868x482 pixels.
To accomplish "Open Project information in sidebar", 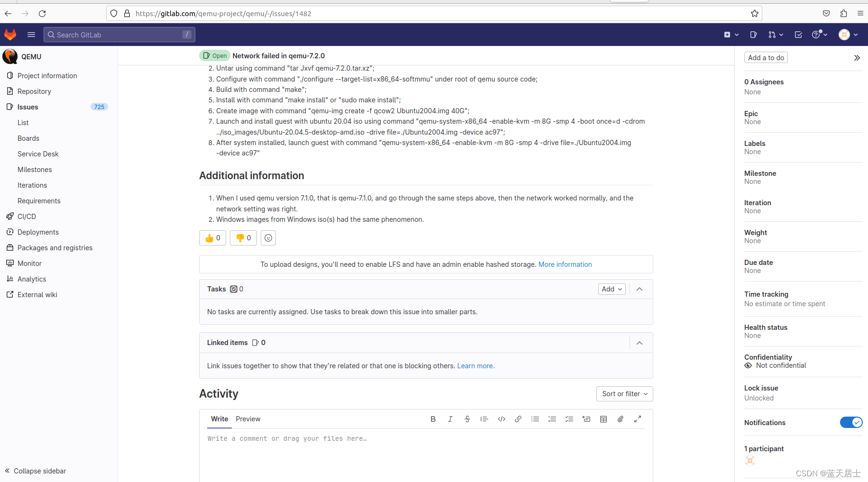I will coord(47,76).
